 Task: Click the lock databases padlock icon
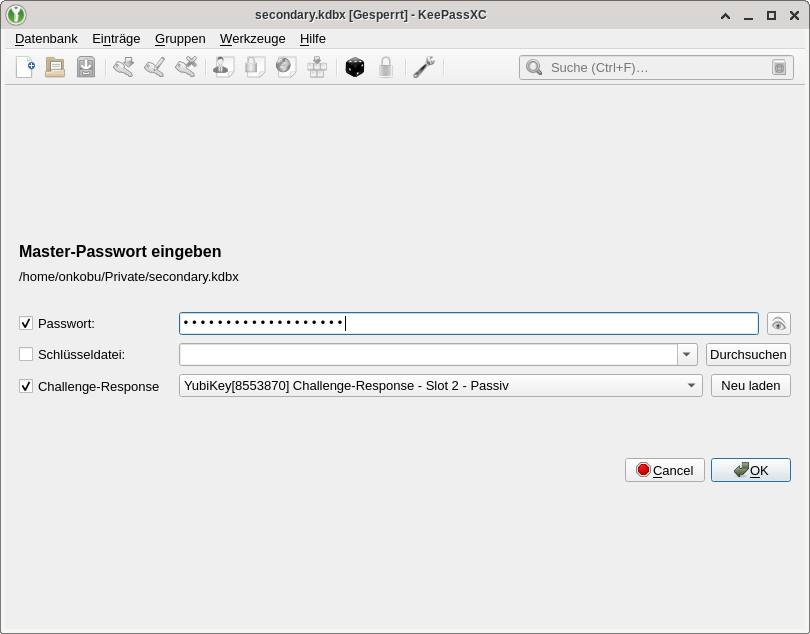[x=385, y=67]
